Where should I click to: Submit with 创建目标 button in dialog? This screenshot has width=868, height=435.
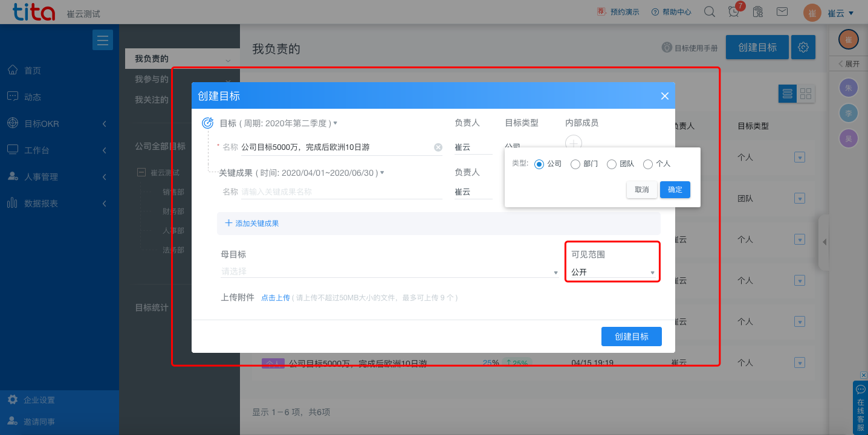[632, 337]
